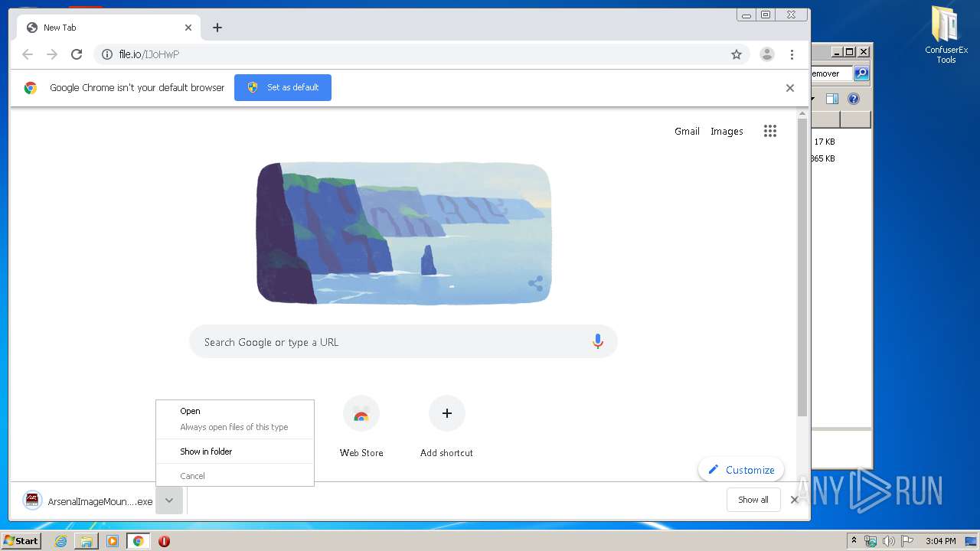This screenshot has height=551, width=980.
Task: Close the New Tab tab
Action: tap(188, 28)
